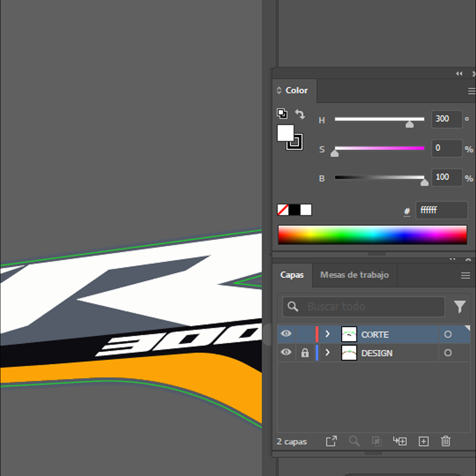The image size is (476, 476).
Task: Select the Capas tab
Action: pyautogui.click(x=292, y=275)
